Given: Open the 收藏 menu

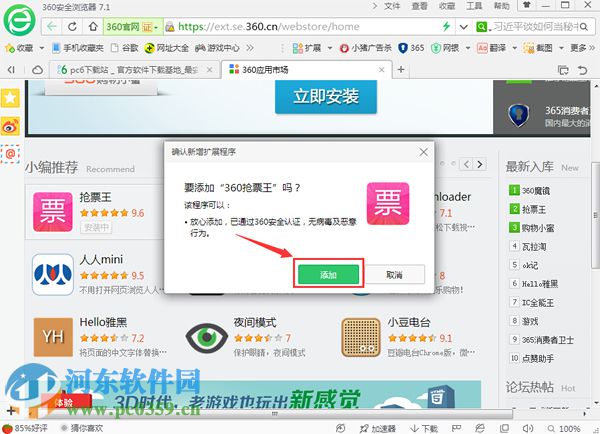Looking at the screenshot, I should (x=447, y=6).
